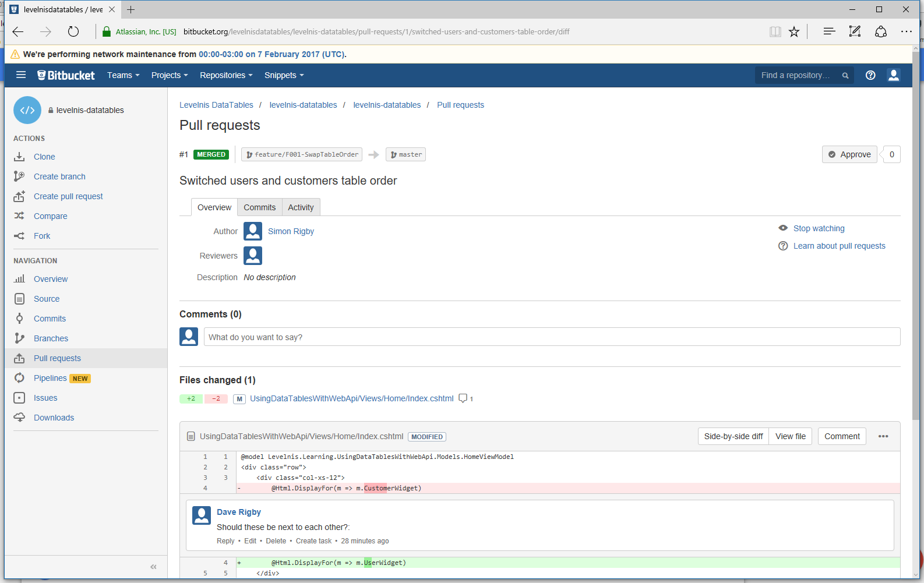Click the Approve button
924x583 pixels.
[849, 154]
